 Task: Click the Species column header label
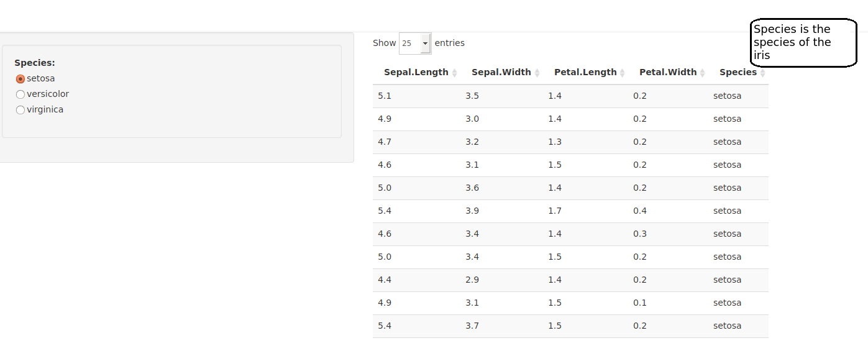(738, 72)
